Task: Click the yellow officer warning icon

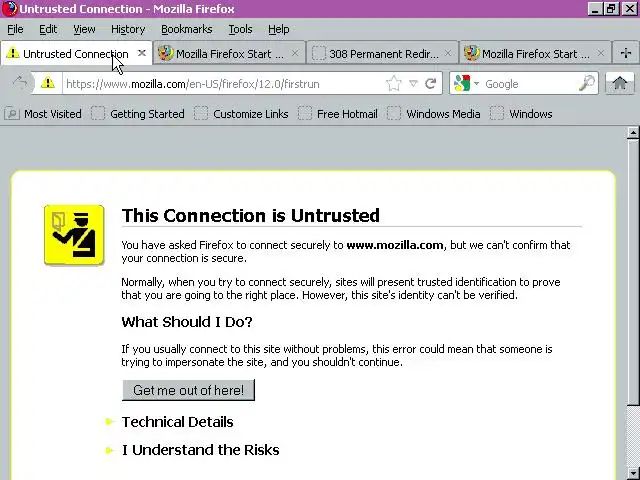Action: point(74,235)
